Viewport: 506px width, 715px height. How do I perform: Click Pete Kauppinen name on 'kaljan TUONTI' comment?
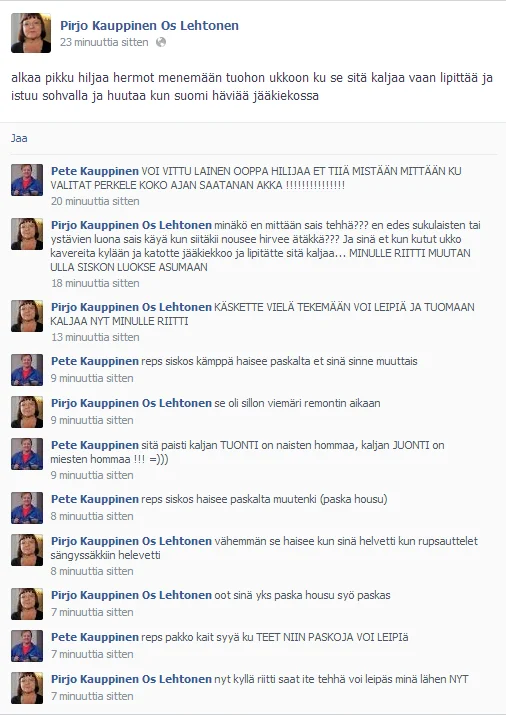(x=95, y=445)
